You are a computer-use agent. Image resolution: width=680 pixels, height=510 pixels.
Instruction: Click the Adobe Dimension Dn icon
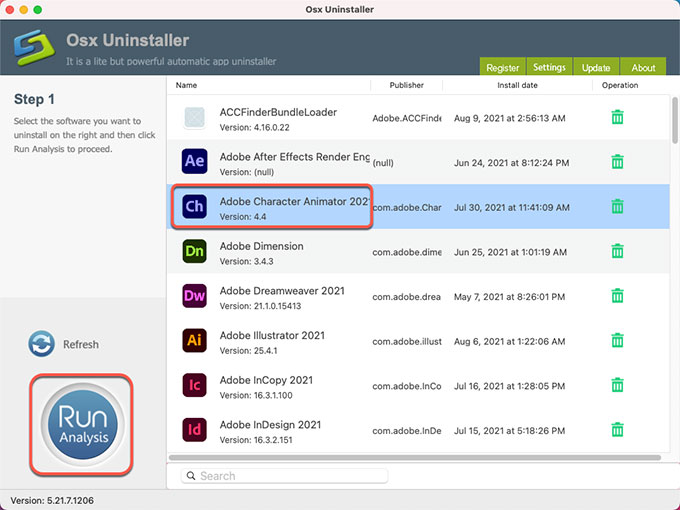[194, 251]
